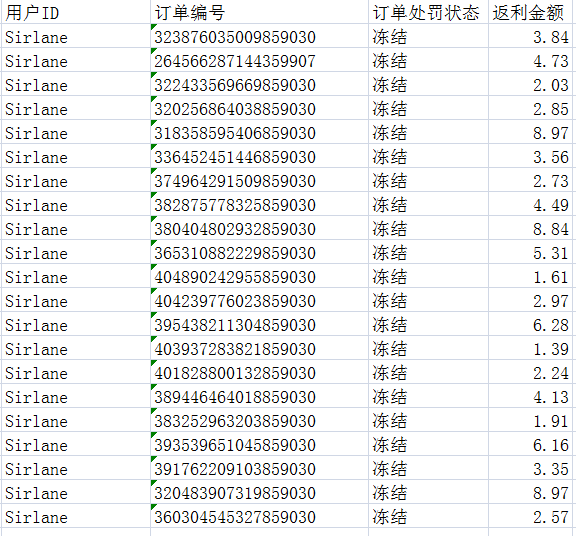The image size is (576, 536).
Task: Click the green error indicator on 322433569669859030
Action: (x=154, y=75)
